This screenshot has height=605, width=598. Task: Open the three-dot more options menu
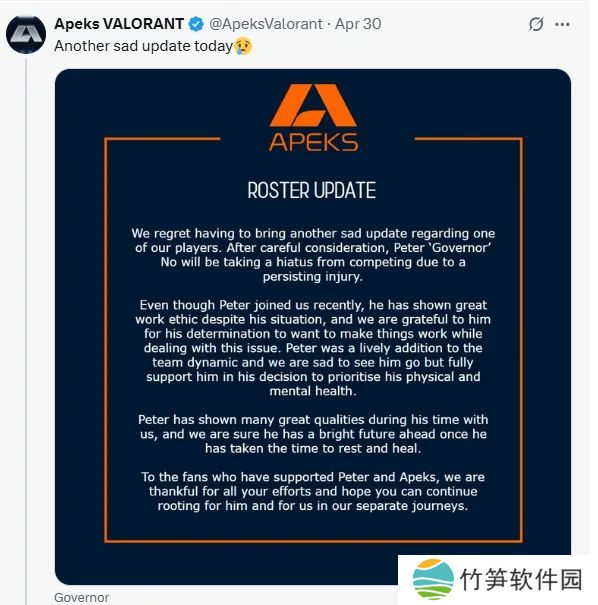click(x=562, y=24)
